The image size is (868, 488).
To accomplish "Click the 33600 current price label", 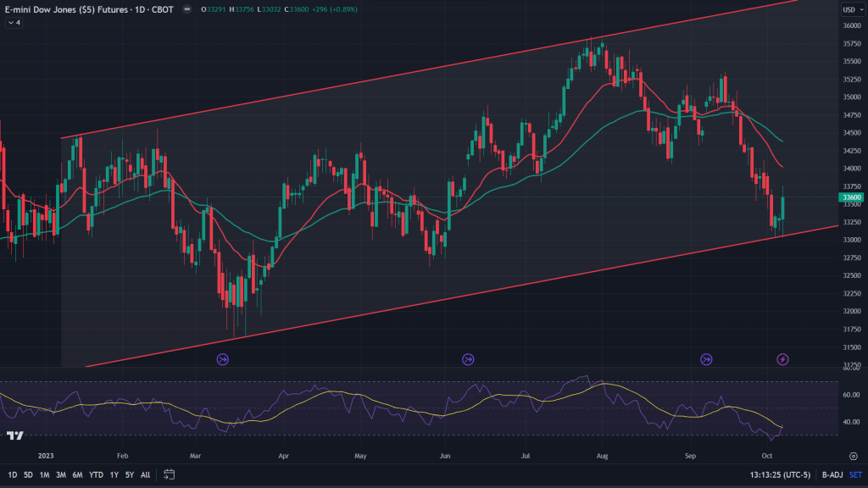I will [850, 197].
